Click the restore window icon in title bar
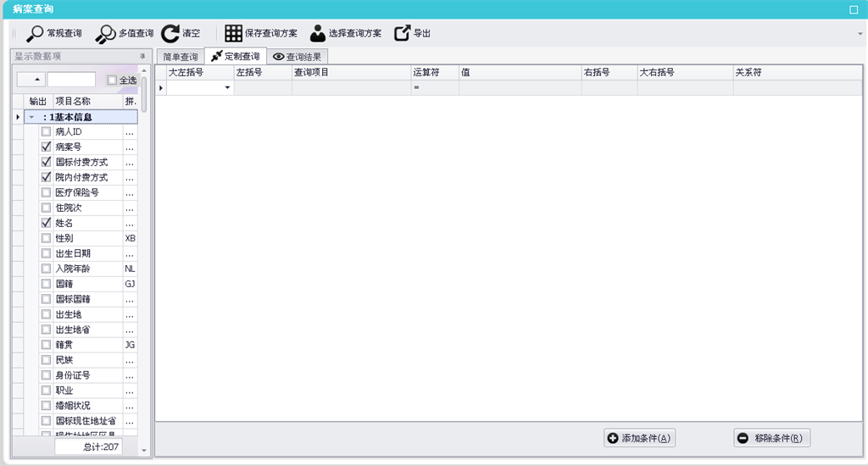Viewport: 868px width, 466px height. pyautogui.click(x=854, y=8)
